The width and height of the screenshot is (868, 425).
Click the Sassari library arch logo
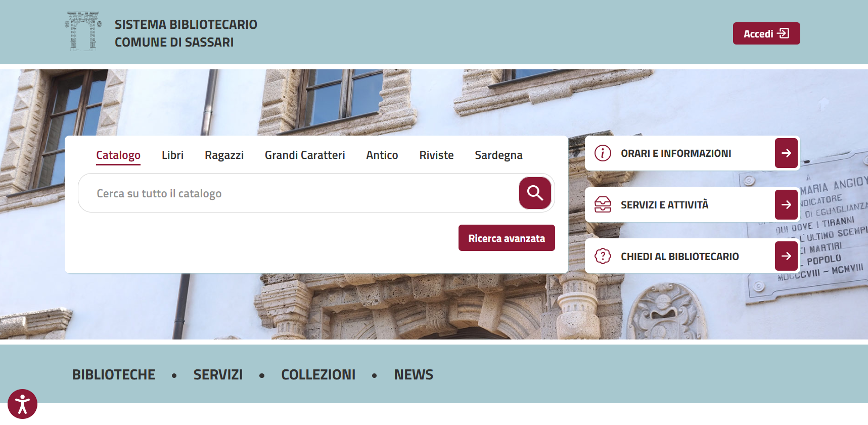point(83,32)
